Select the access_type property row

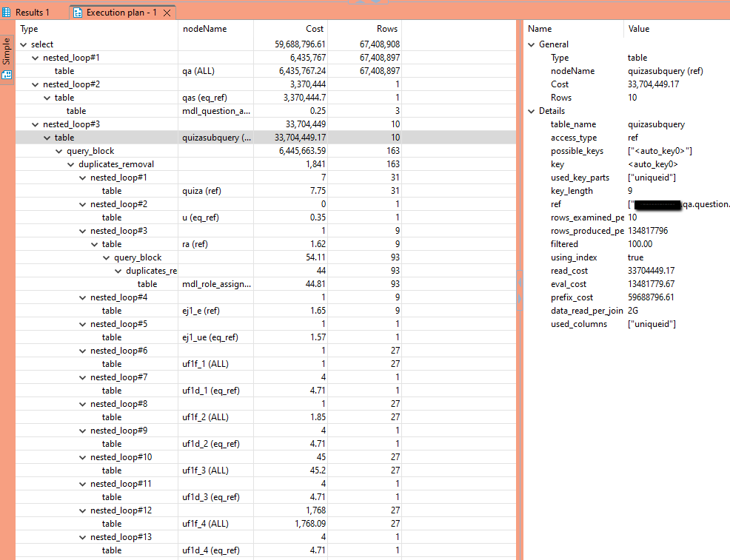[626, 138]
